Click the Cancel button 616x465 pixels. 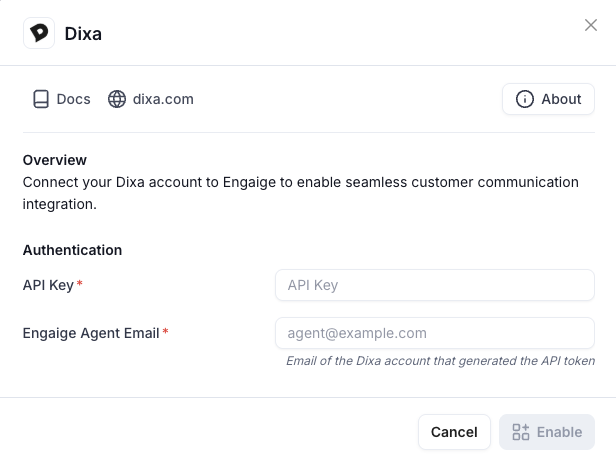tap(454, 432)
